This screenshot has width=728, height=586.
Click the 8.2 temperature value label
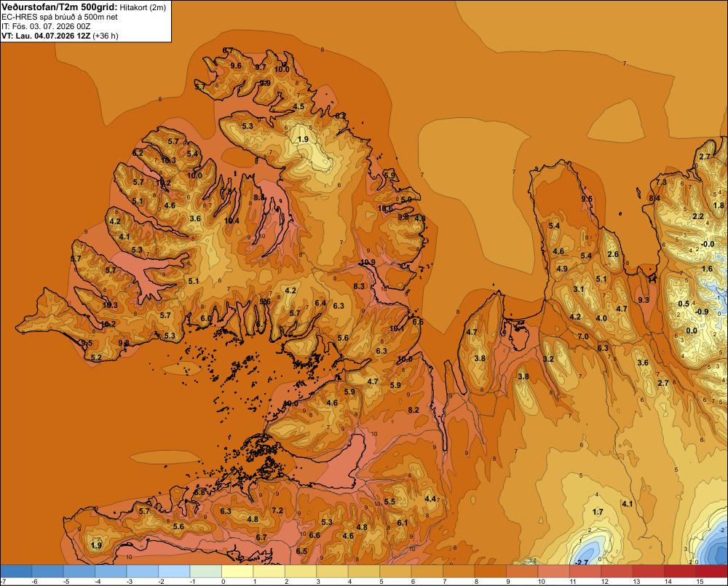[414, 410]
